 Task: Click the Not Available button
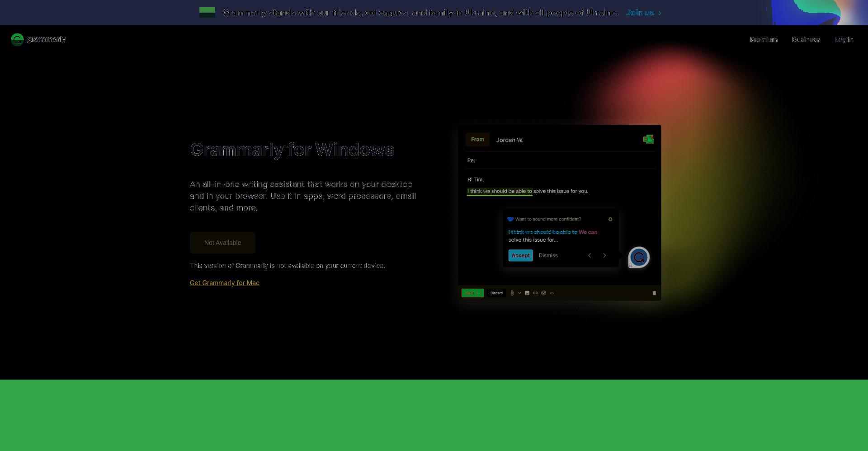(x=222, y=243)
